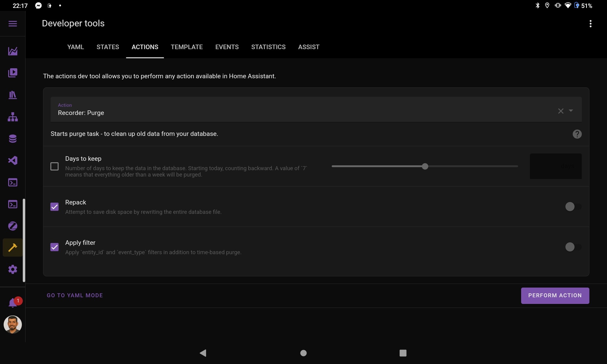Switch to the TEMPLATE tab
This screenshot has width=607, height=364.
187,47
